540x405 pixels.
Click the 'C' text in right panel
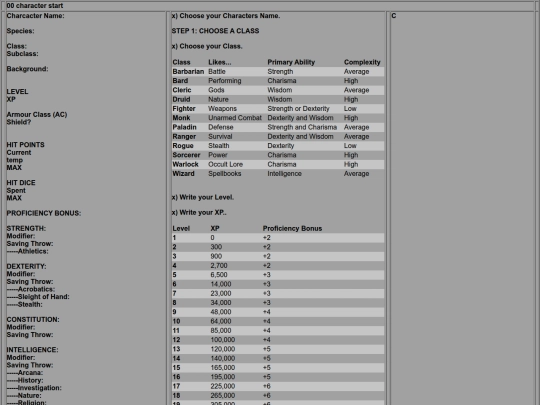click(x=394, y=16)
